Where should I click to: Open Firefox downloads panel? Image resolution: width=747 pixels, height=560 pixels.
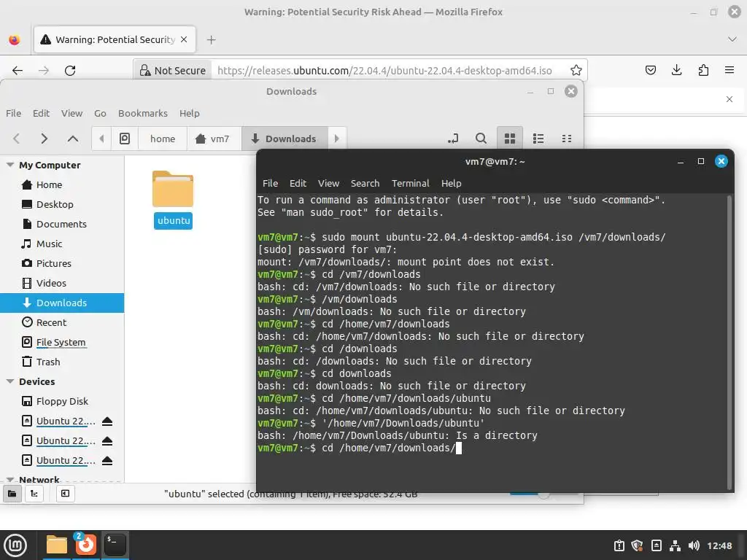pyautogui.click(x=676, y=71)
